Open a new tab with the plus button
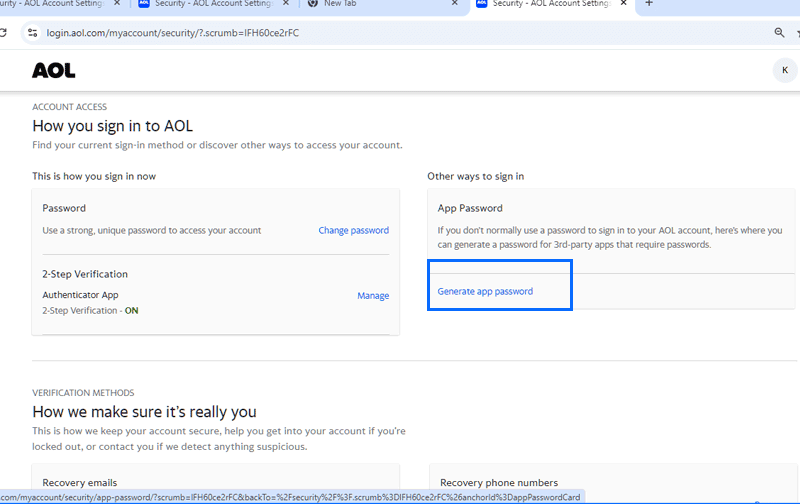The image size is (800, 504). 649,4
